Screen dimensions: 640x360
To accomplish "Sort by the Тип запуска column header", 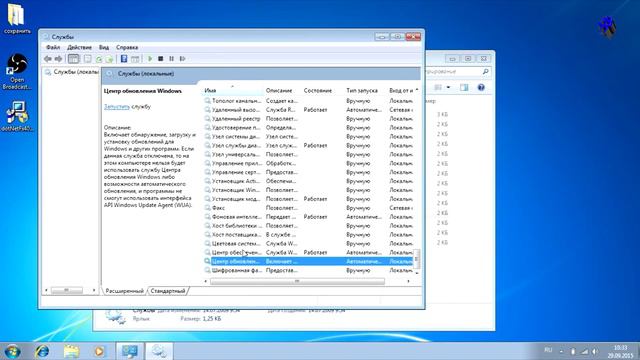I will point(365,90).
